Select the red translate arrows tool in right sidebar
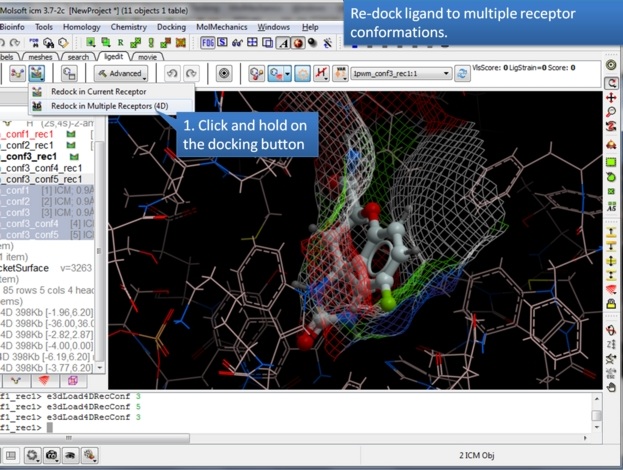 pyautogui.click(x=611, y=97)
